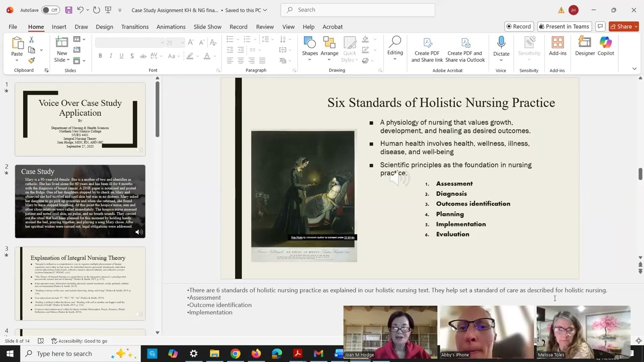
Task: Click Create PDF and Share link
Action: (427, 50)
